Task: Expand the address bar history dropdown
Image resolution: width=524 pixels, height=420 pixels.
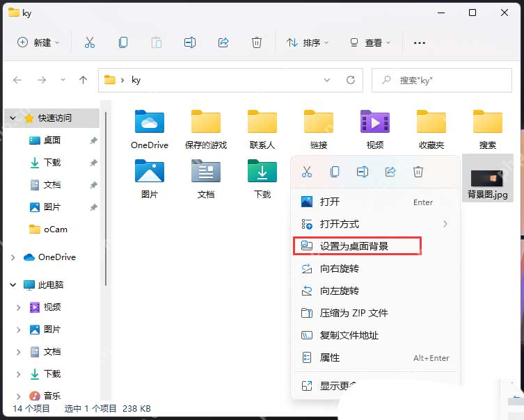Action: tap(327, 80)
